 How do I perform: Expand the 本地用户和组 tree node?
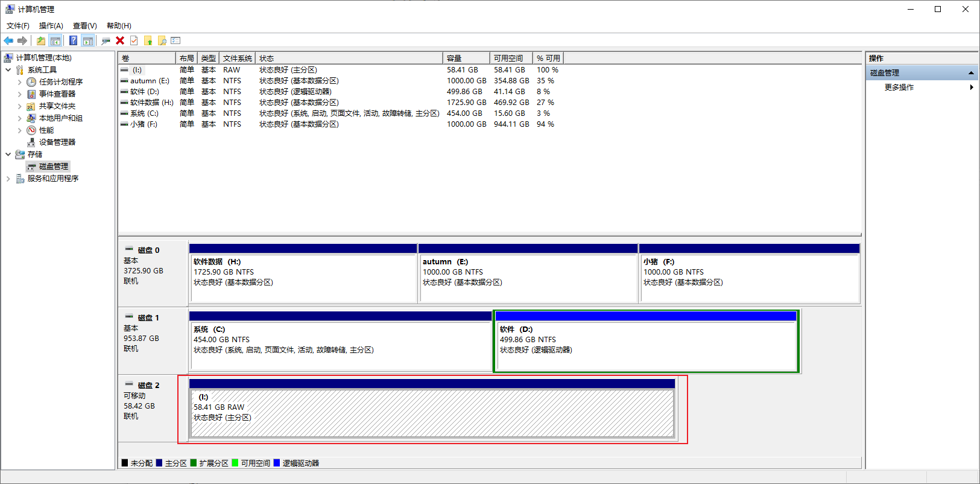(19, 118)
